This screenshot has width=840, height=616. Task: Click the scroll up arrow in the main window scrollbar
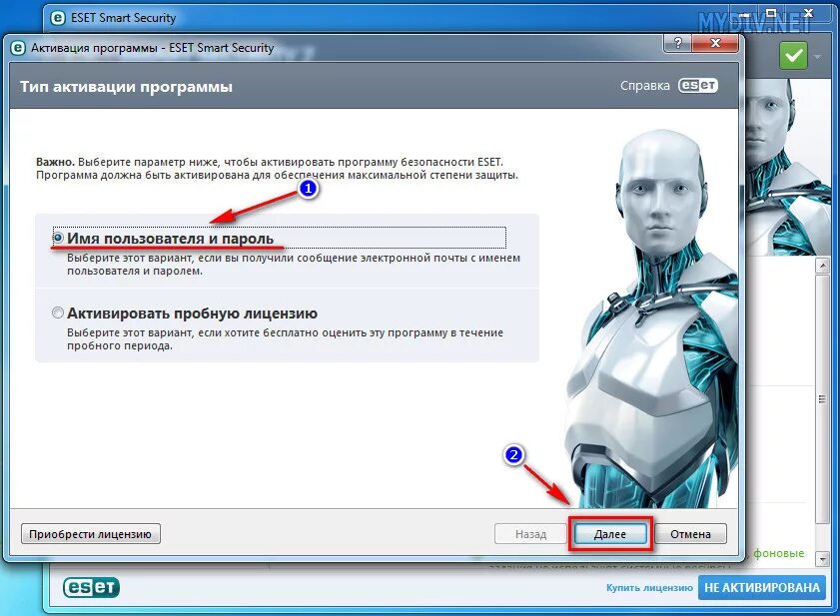click(x=822, y=266)
